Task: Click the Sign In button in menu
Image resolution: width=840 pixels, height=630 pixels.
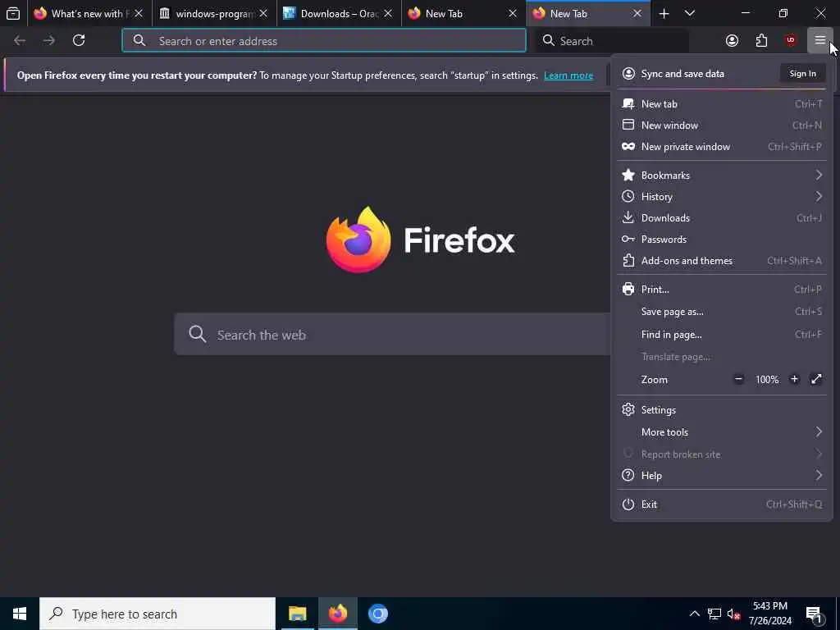Action: (802, 73)
